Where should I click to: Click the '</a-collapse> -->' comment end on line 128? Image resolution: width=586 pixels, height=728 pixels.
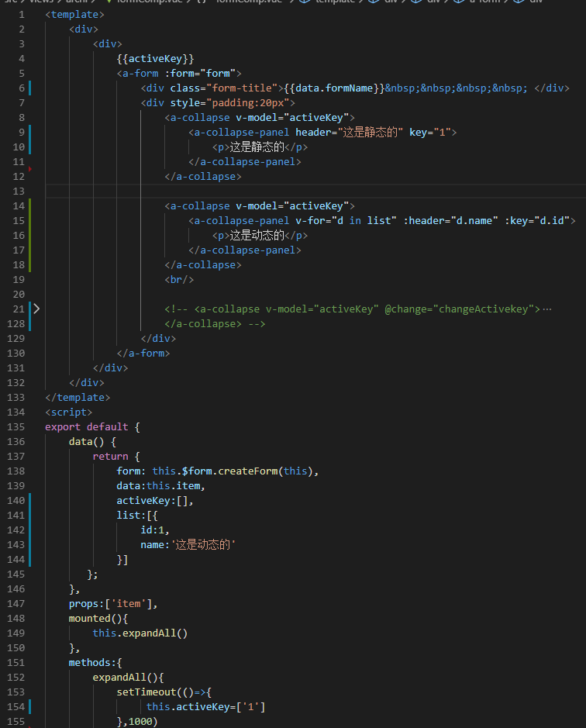point(215,323)
